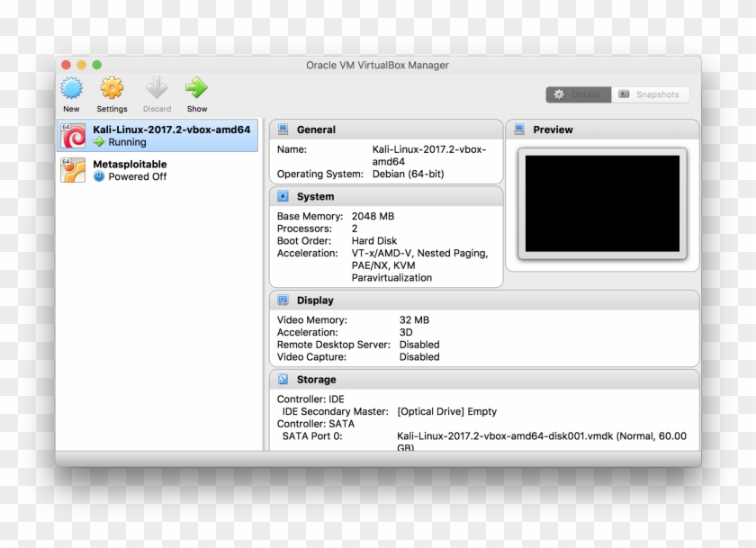Screen dimensions: 756x548
Task: Click the Preview section header
Action: (603, 130)
